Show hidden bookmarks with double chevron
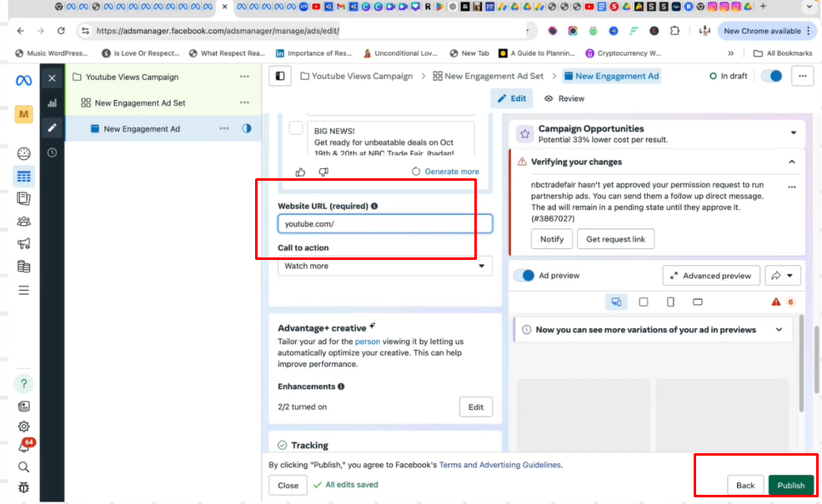The width and height of the screenshot is (822, 504). (x=731, y=53)
